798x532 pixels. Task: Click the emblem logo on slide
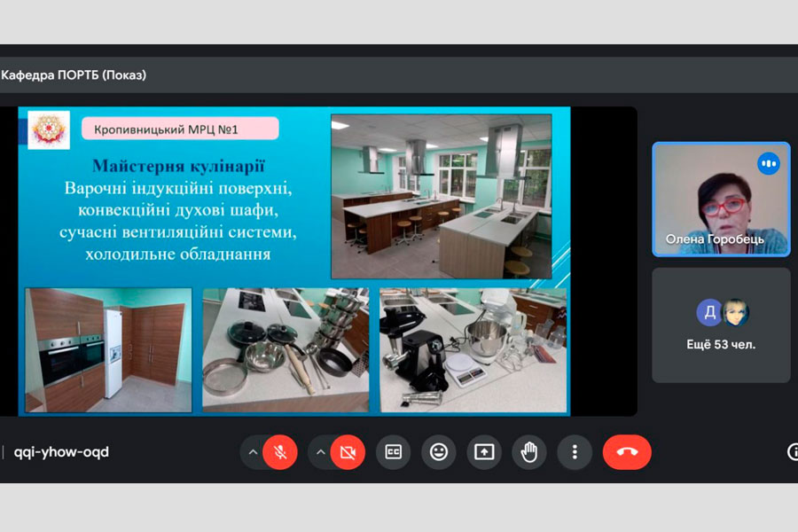pos(49,129)
